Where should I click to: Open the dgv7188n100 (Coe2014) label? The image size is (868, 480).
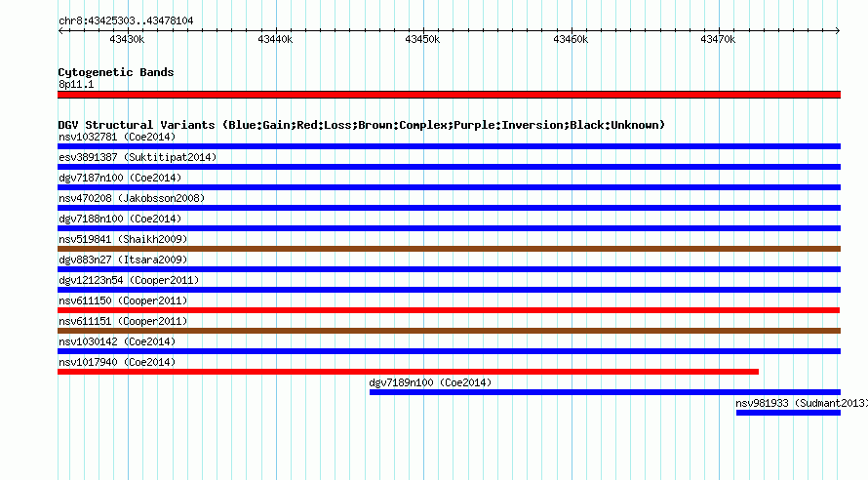pyautogui.click(x=120, y=219)
